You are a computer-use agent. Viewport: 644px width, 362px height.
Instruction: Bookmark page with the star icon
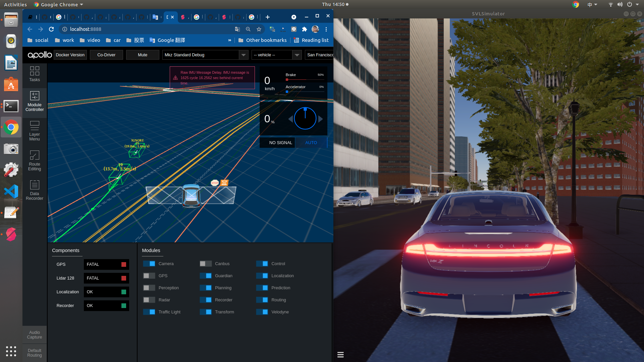259,29
